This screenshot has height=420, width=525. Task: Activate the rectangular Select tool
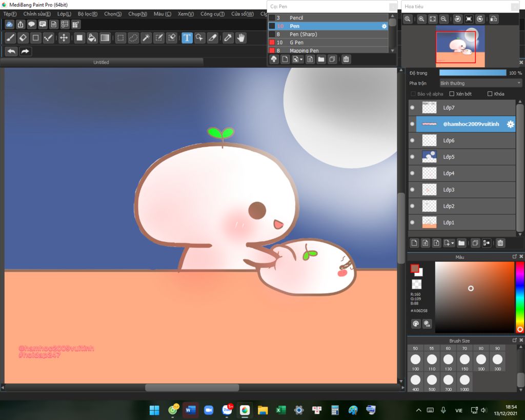point(120,38)
